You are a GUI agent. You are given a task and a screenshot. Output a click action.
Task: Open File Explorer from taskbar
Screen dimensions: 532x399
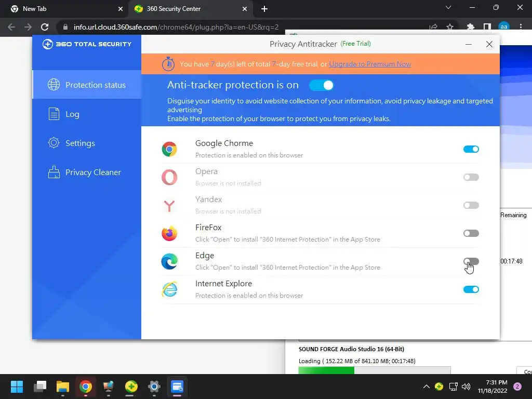(63, 387)
